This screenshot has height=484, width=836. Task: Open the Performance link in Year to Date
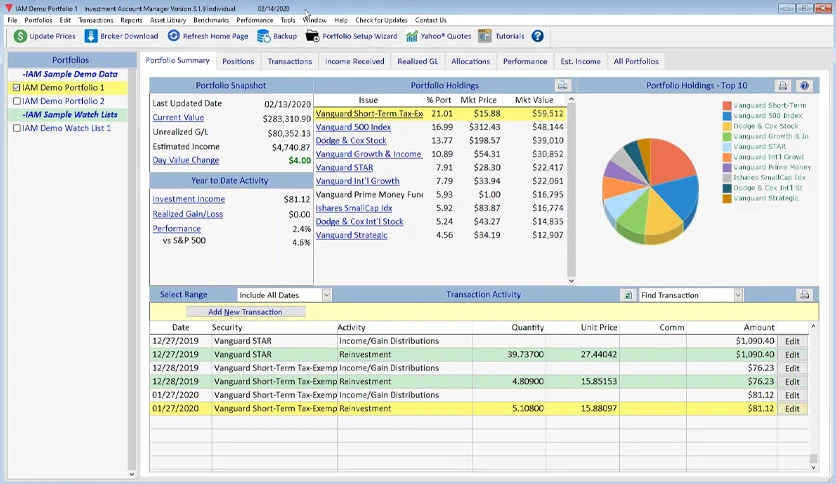[176, 228]
